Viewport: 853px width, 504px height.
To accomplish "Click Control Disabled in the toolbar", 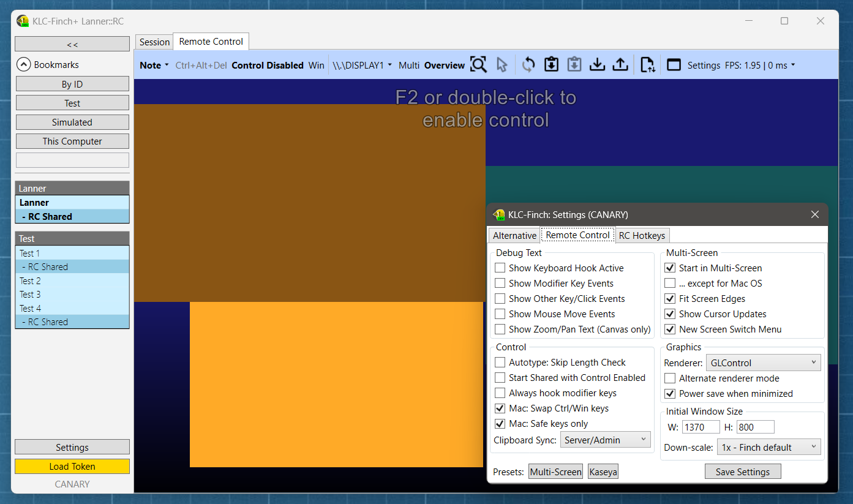I will pyautogui.click(x=268, y=65).
